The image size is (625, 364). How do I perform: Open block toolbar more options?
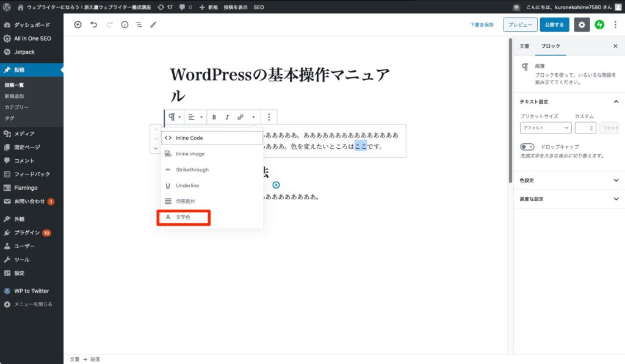coord(269,117)
